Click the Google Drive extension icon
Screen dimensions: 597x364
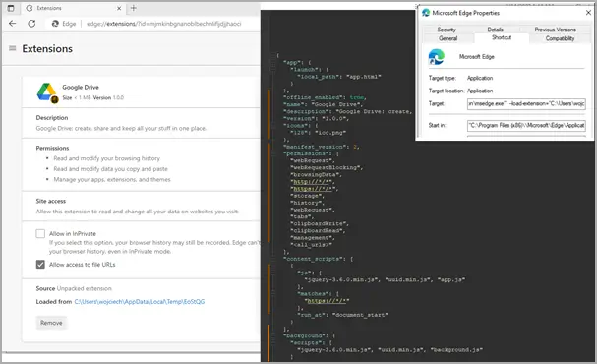47,92
